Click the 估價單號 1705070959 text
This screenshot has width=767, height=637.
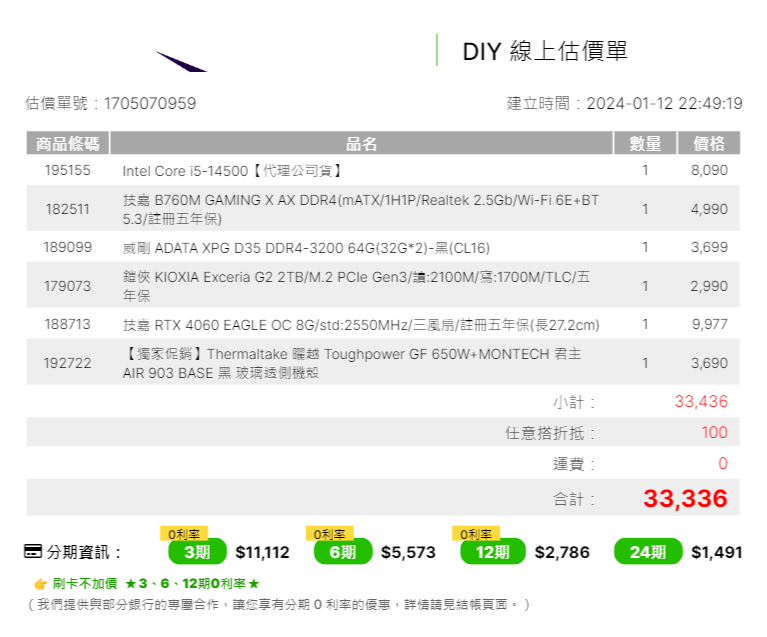(111, 103)
